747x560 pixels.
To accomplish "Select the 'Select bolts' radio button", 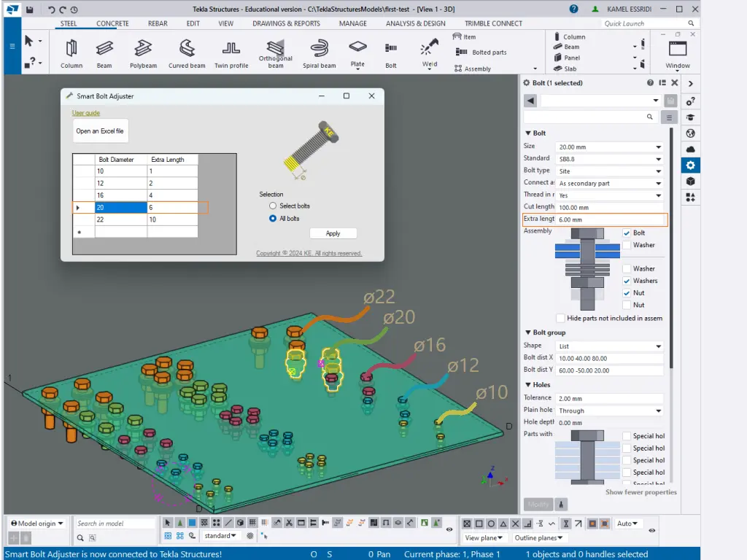I will 273,206.
